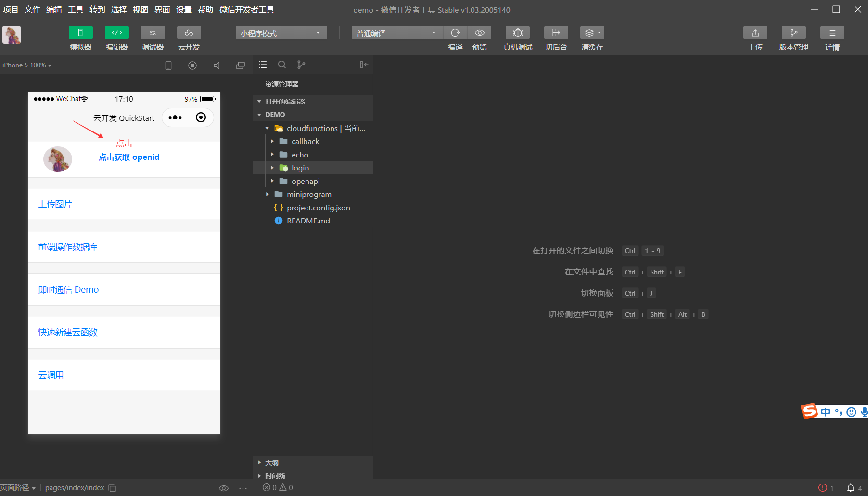The height and width of the screenshot is (496, 868).
Task: Open the 工具 menu
Action: click(x=76, y=10)
